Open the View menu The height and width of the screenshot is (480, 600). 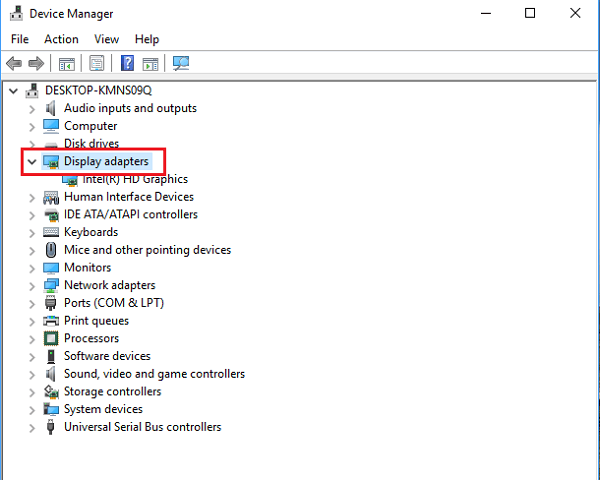point(106,39)
